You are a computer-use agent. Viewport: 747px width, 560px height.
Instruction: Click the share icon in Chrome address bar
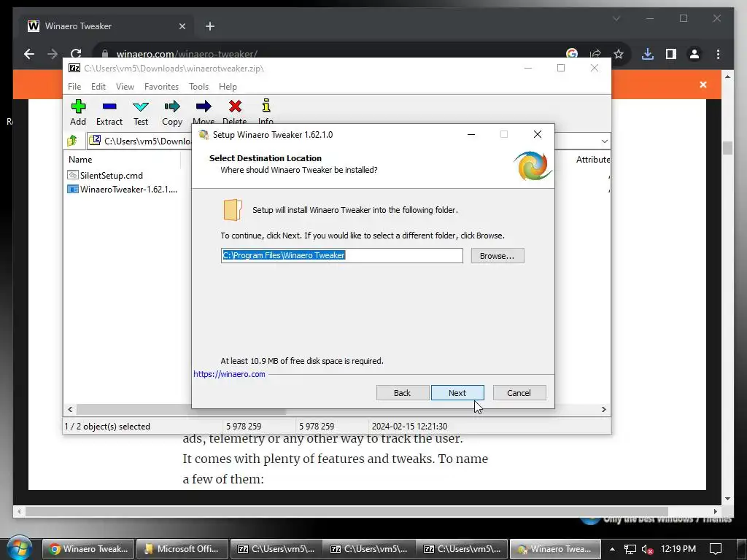595,54
